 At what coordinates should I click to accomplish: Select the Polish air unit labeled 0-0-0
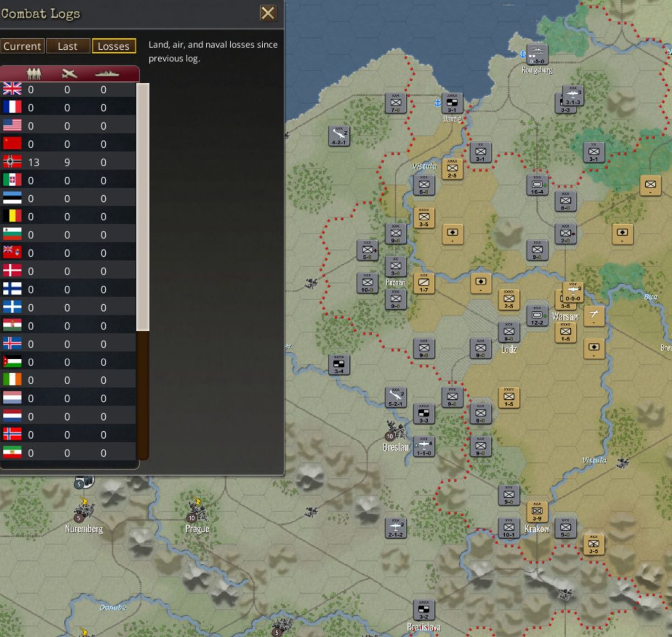click(573, 292)
